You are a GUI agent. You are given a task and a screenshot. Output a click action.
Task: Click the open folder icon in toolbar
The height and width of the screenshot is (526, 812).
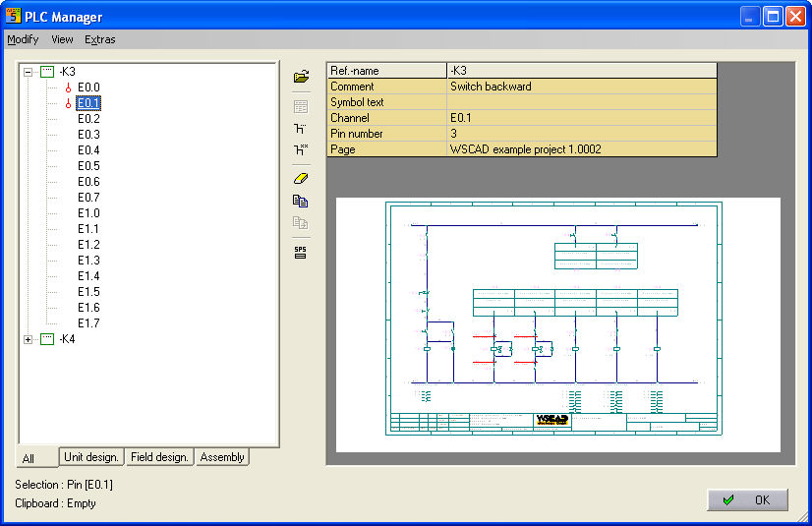pyautogui.click(x=301, y=77)
